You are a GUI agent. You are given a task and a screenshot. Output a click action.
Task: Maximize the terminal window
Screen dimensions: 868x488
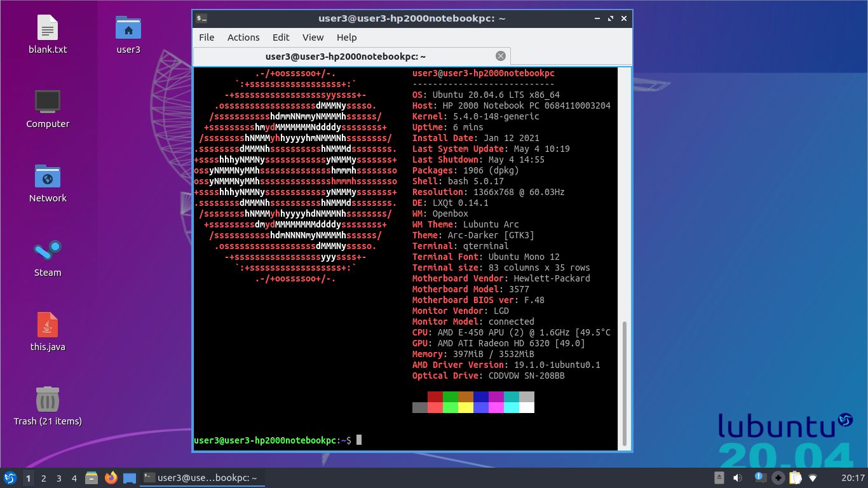[x=611, y=18]
